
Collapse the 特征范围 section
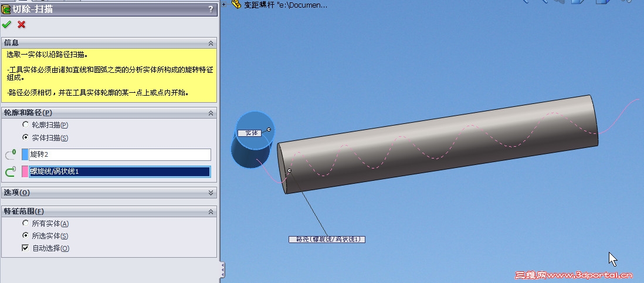point(211,211)
